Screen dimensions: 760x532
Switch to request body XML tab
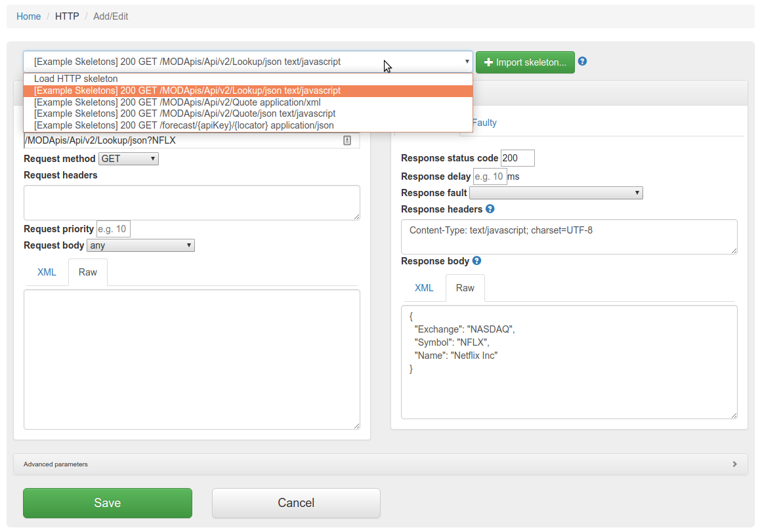coord(47,272)
